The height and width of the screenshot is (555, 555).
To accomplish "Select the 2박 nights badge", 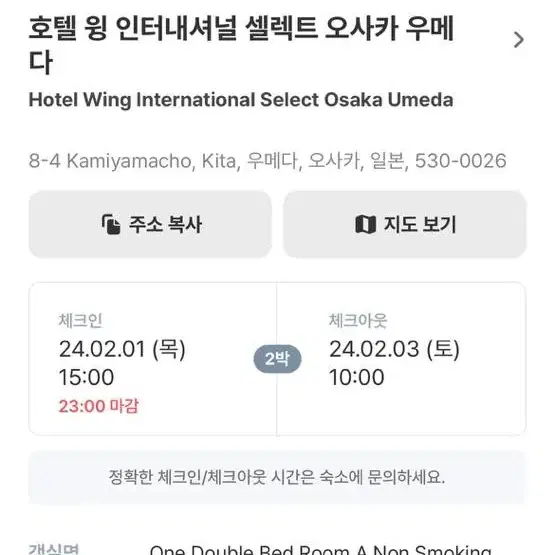I will click(x=277, y=359).
